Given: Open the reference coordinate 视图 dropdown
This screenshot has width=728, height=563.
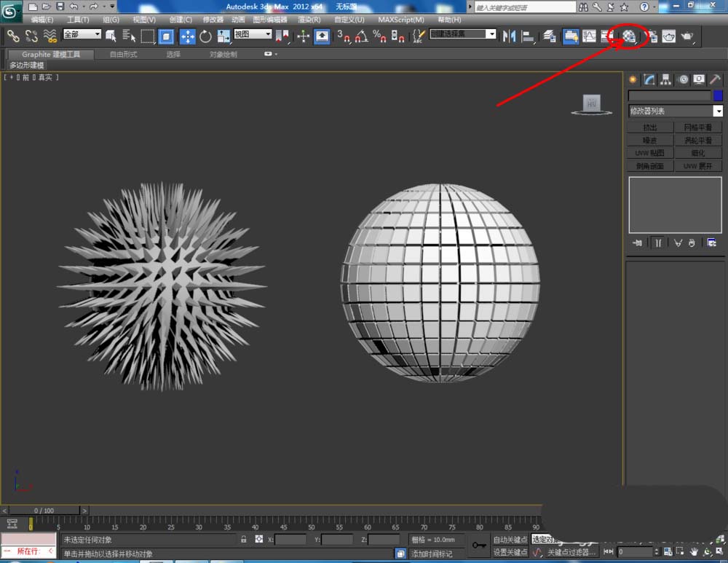Looking at the screenshot, I should pyautogui.click(x=267, y=34).
